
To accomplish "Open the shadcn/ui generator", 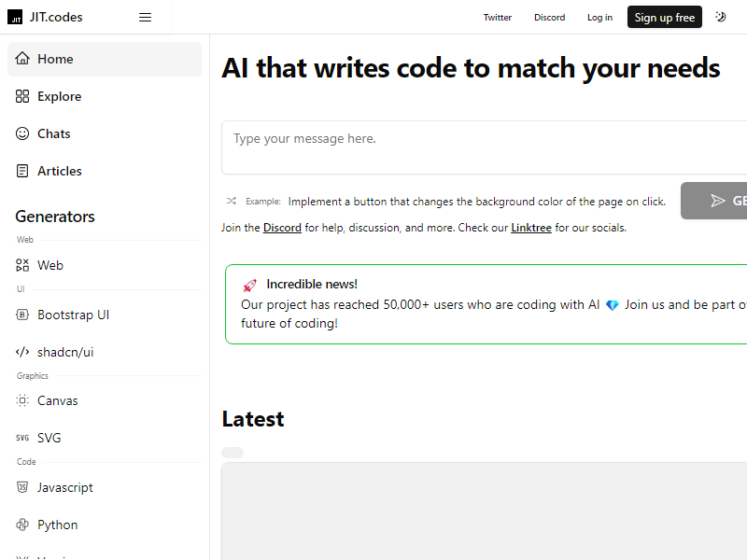I will [105, 352].
